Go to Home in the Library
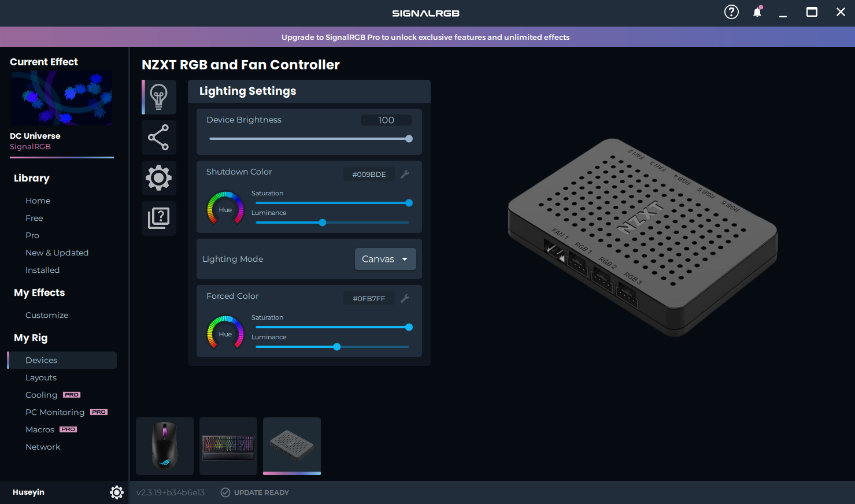This screenshot has height=504, width=855. pyautogui.click(x=38, y=201)
